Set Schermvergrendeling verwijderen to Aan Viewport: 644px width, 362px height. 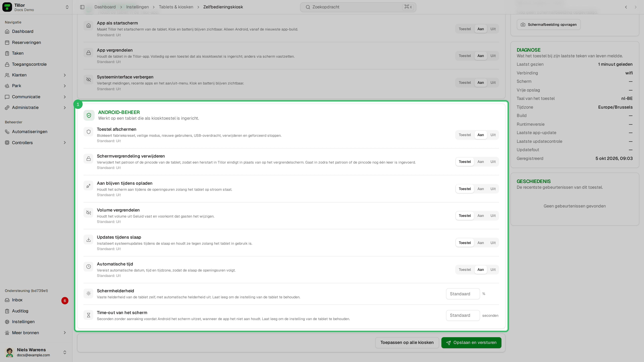click(x=480, y=162)
